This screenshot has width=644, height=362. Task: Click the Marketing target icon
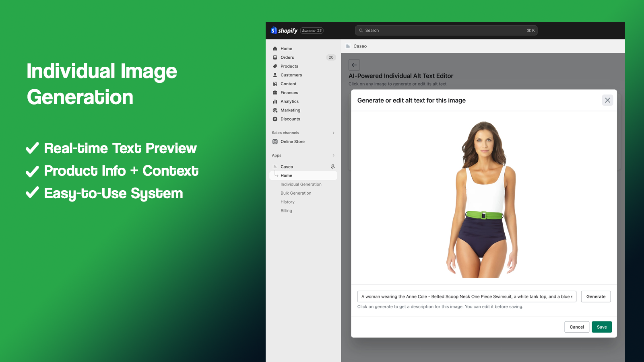pos(275,110)
